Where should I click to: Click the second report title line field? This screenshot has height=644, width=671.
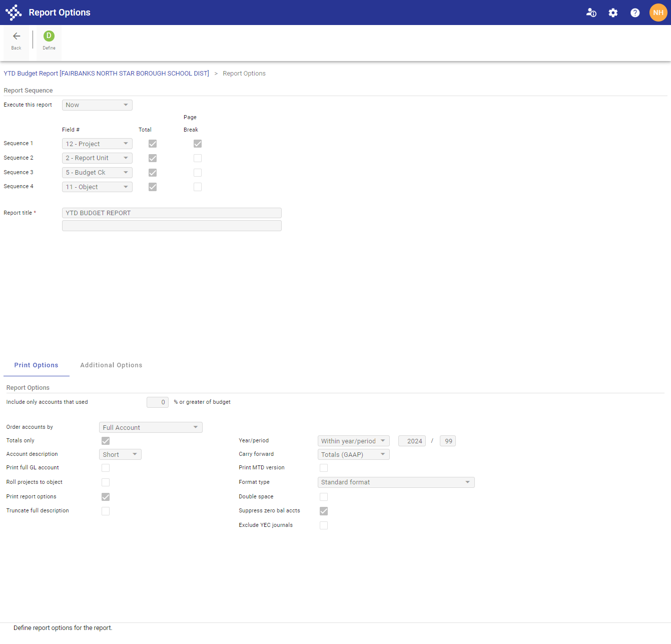click(172, 226)
